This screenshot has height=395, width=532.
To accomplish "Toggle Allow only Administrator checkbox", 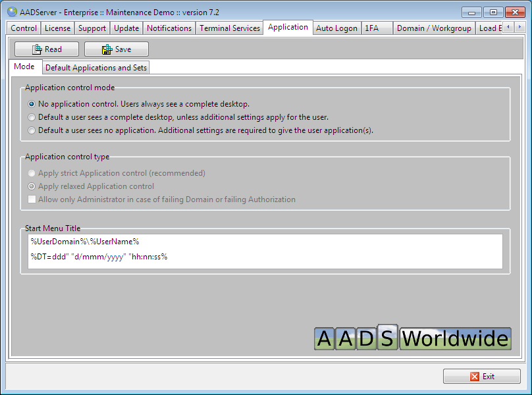I will (x=32, y=199).
